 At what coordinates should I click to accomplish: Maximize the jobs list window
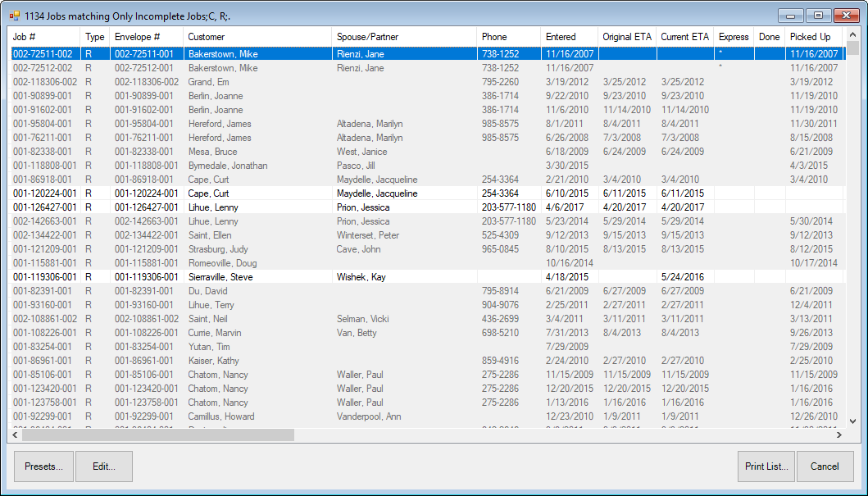click(x=817, y=16)
